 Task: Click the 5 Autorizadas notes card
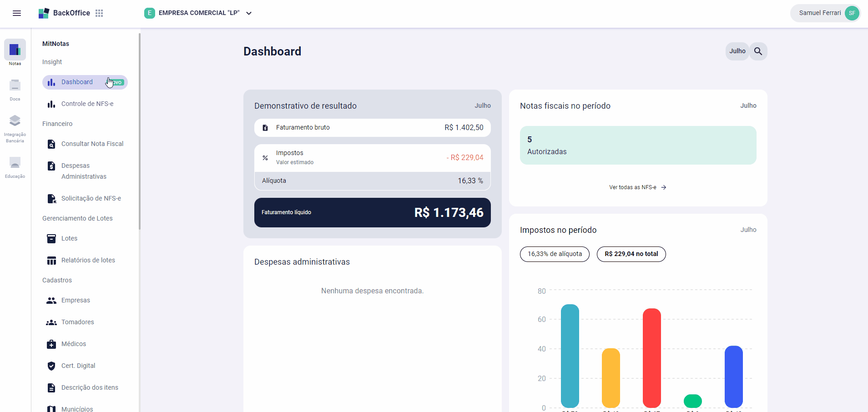click(x=638, y=146)
